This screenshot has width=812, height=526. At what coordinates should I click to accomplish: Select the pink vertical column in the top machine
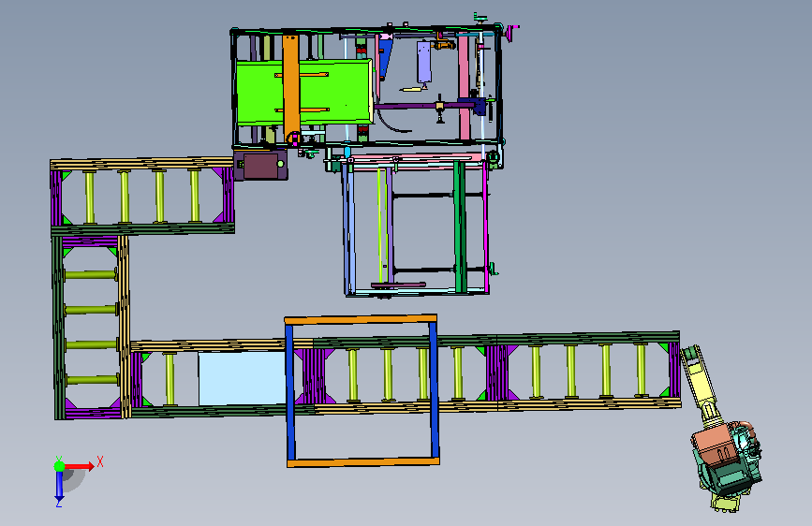464,86
